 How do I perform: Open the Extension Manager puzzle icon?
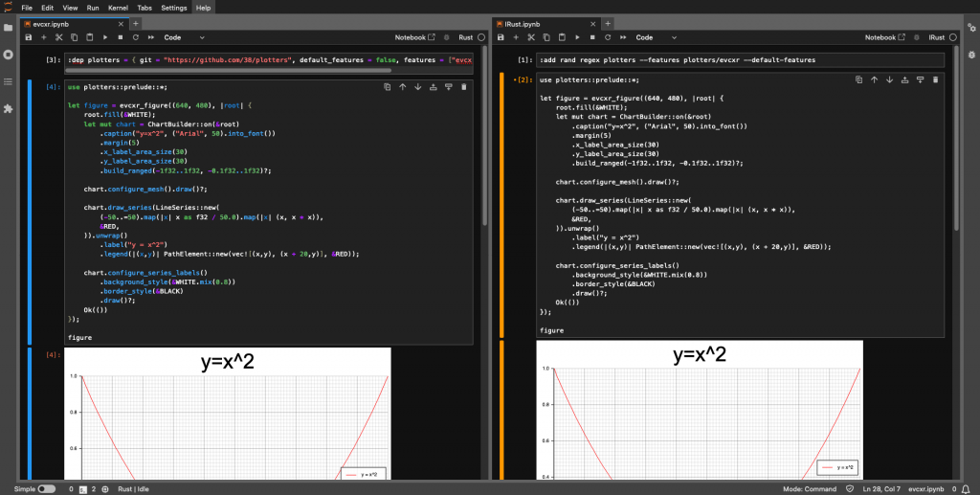click(x=8, y=109)
